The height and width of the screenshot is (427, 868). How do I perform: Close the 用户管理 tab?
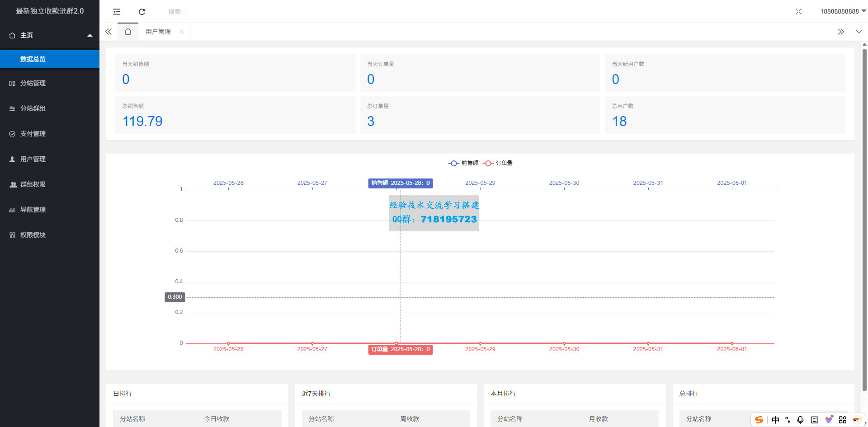coord(182,32)
